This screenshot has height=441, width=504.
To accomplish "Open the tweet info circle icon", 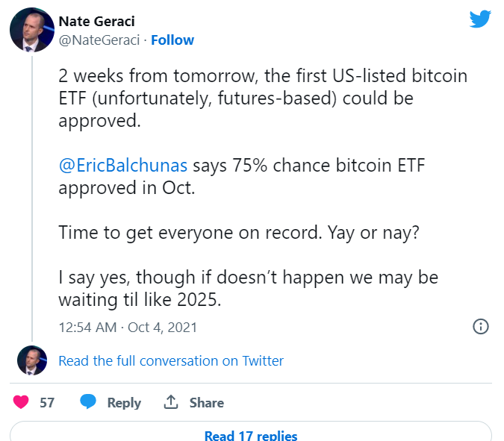I will [481, 327].
